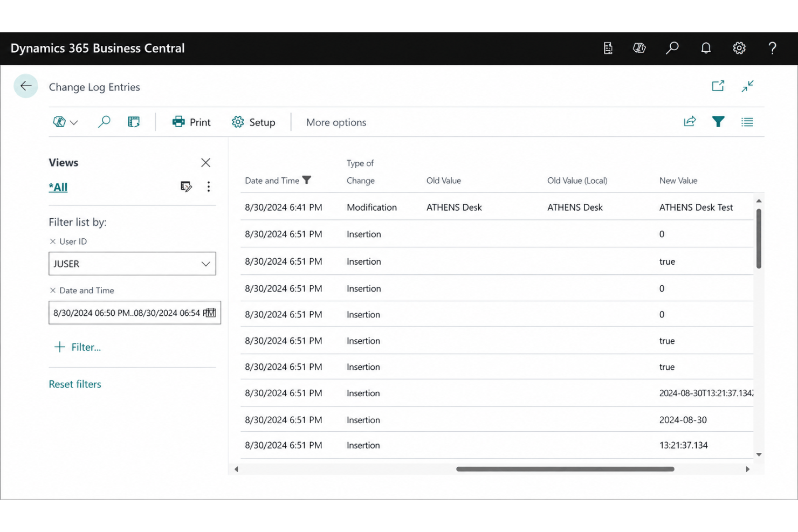
Task: Click the Dynamics 365 Business Central title
Action: click(98, 49)
